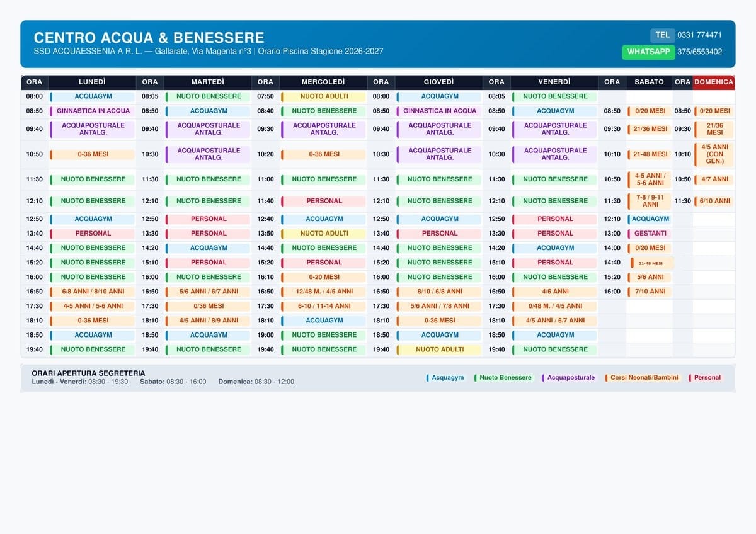Click Monday's 10:50 0-36 MESI cell
This screenshot has height=534, width=756.
[92, 154]
